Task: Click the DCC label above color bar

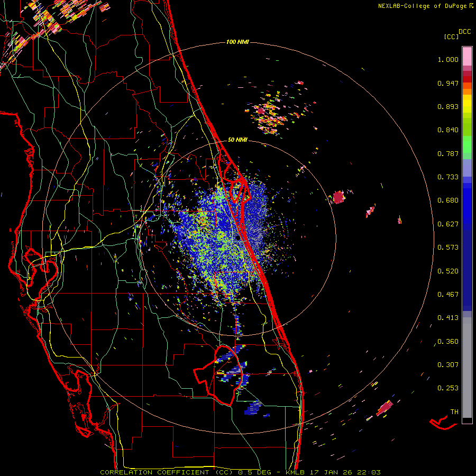Action: [465, 32]
